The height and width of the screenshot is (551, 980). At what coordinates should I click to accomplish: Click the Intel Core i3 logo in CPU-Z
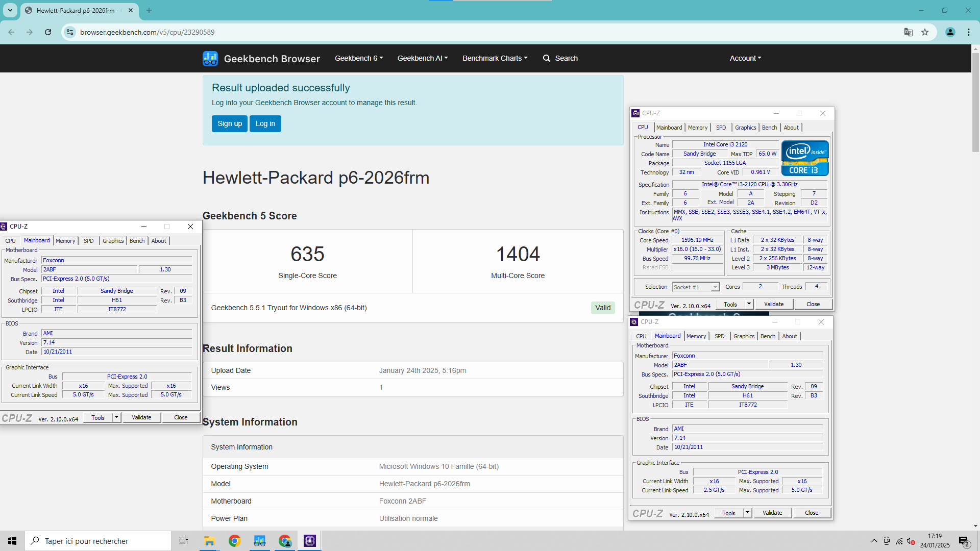coord(805,158)
